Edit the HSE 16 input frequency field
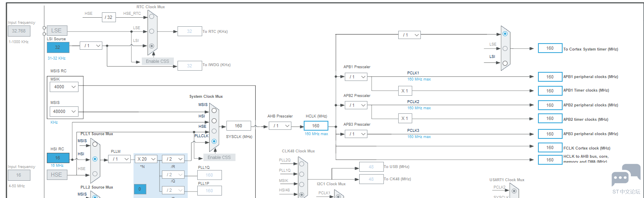Image resolution: width=644 pixels, height=198 pixels. pos(19,175)
